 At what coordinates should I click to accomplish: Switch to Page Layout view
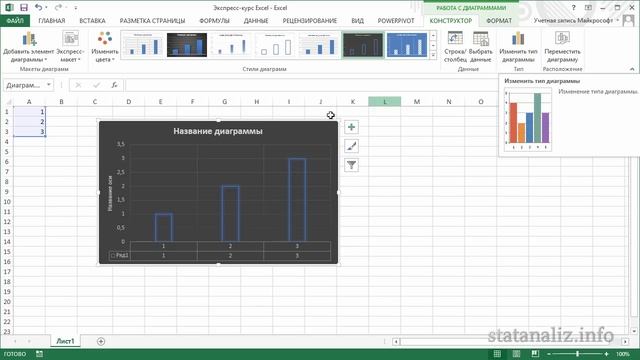516,354
